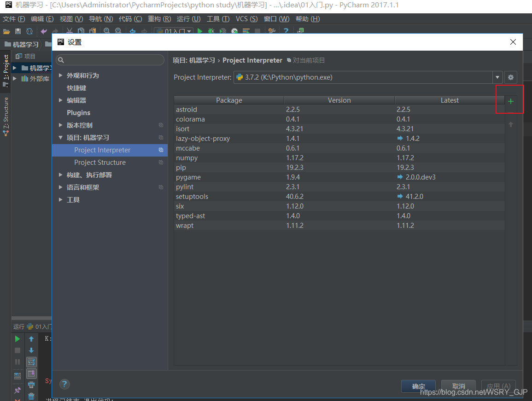Expand 版本控制 in settings tree
Image resolution: width=532 pixels, height=401 pixels.
click(x=60, y=125)
